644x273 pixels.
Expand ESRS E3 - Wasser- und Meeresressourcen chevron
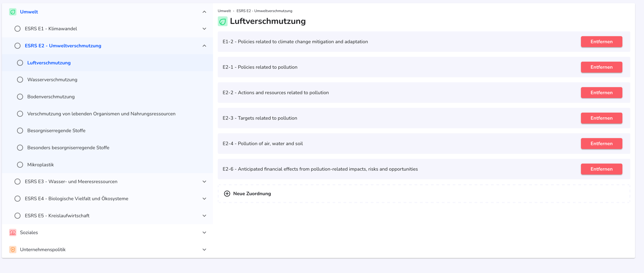pos(204,182)
